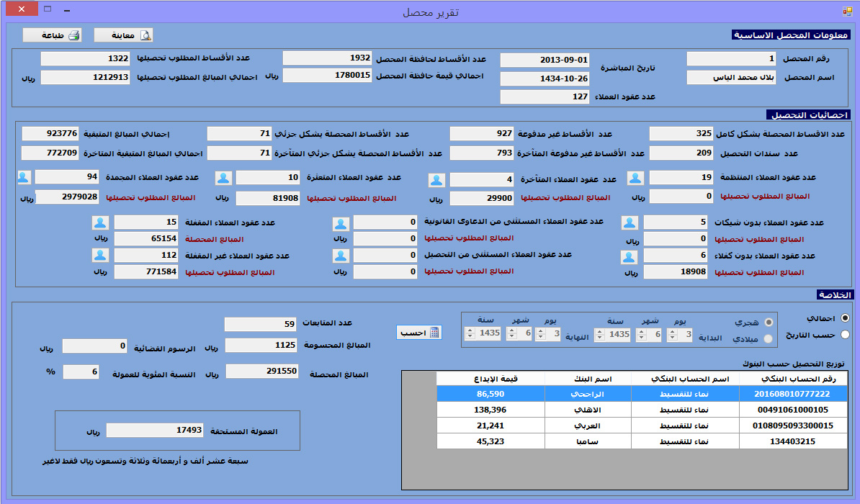Select the Total (اجمالي) radio button
The height and width of the screenshot is (504, 860).
pos(845,318)
